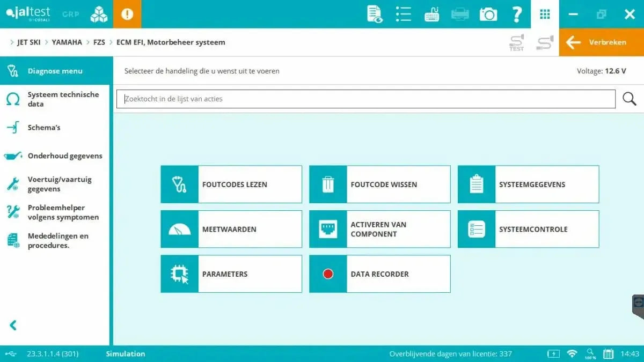Start FOUTCODES LEZEN
This screenshot has width=644, height=362.
coord(231,184)
